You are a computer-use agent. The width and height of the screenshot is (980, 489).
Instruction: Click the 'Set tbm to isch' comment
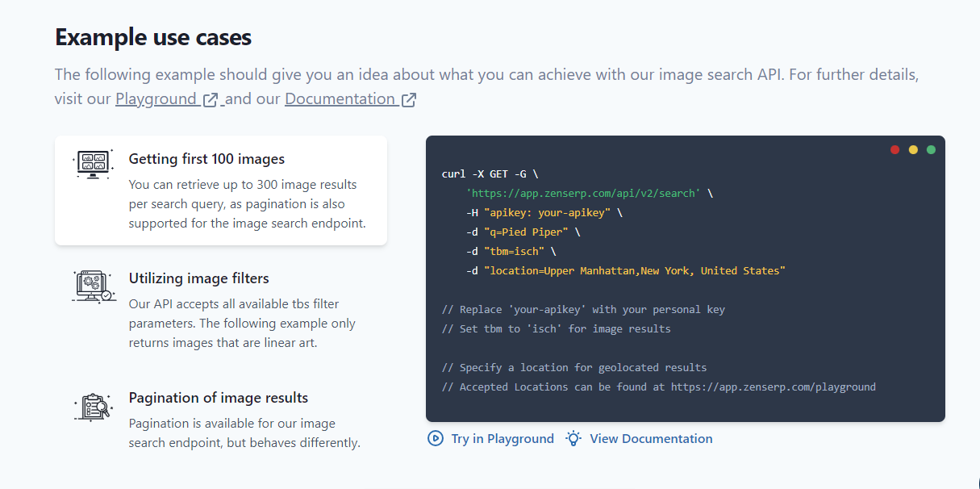pyautogui.click(x=557, y=329)
